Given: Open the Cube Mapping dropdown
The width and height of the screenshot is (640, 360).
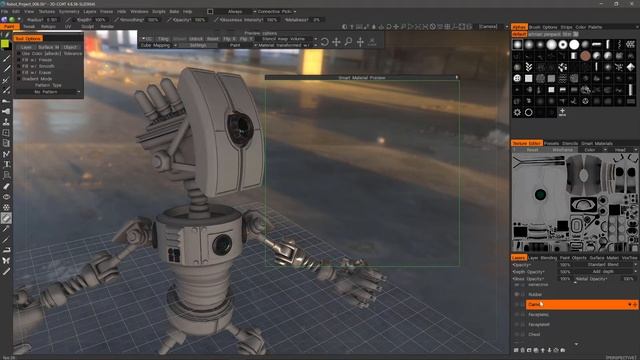Looking at the screenshot, I should point(158,45).
